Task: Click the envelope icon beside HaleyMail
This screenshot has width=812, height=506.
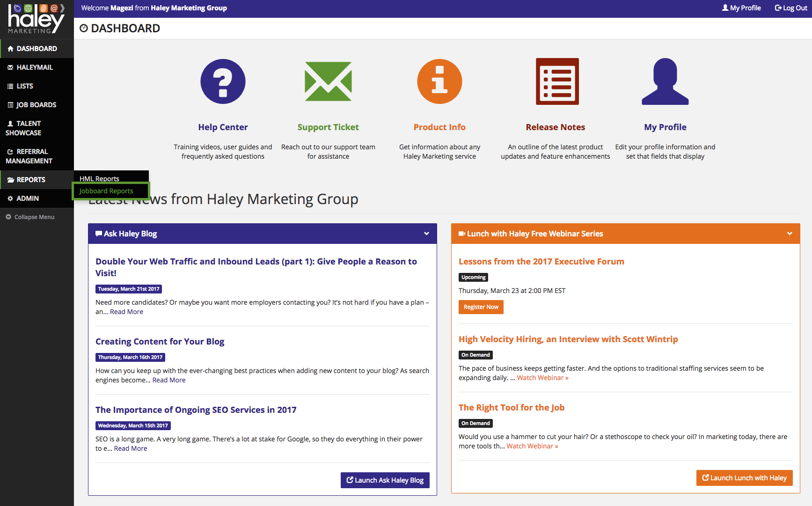Action: click(x=10, y=67)
